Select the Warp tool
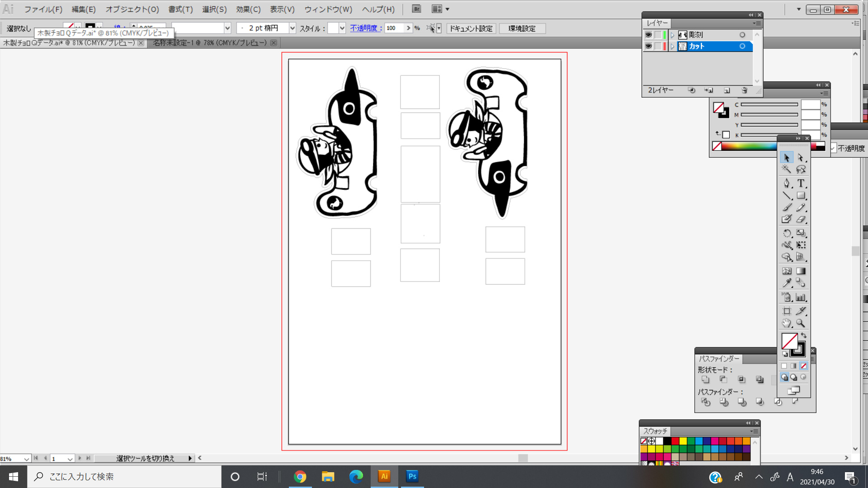This screenshot has height=488, width=868. point(787,245)
